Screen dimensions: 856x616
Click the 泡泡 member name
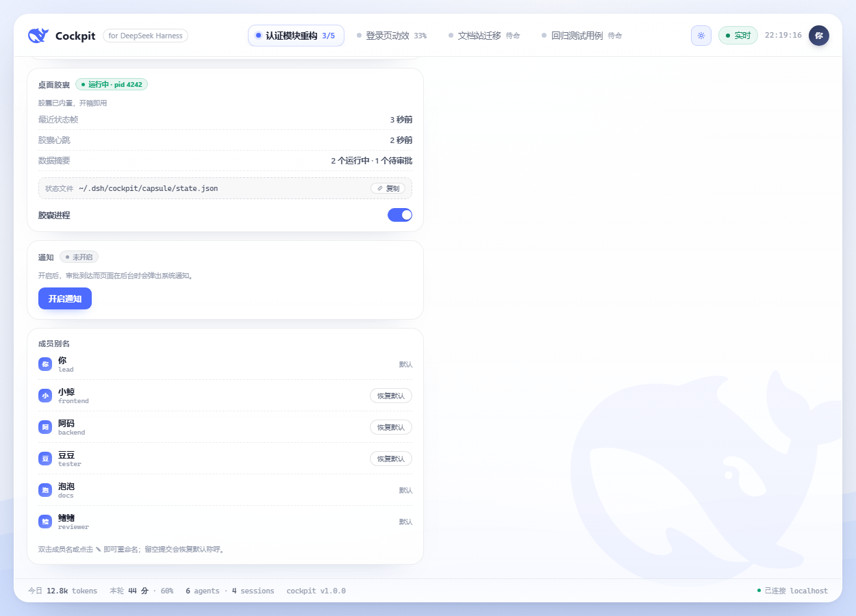tap(66, 486)
